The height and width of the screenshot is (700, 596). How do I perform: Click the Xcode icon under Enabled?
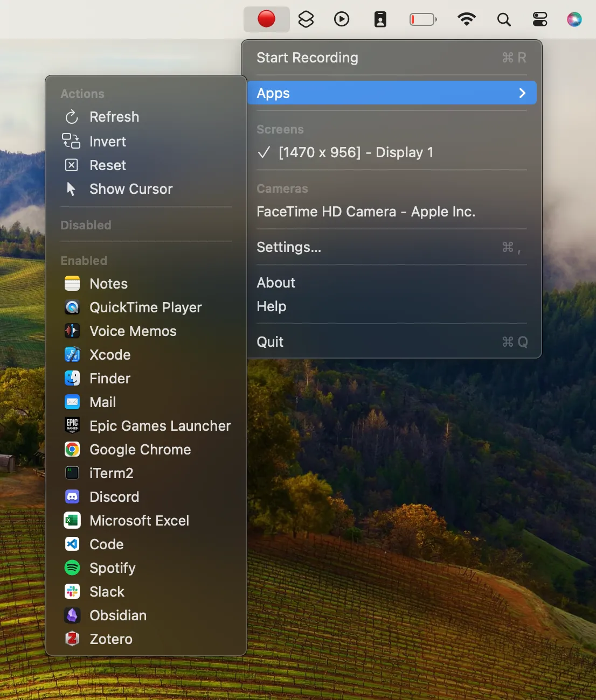click(72, 354)
